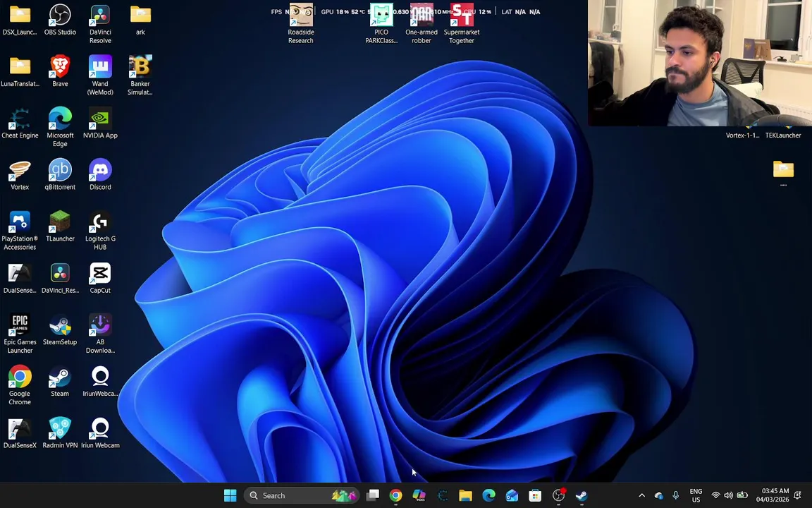Click the DualSenseX desktop shortcut
812x508 pixels.
pos(20,433)
